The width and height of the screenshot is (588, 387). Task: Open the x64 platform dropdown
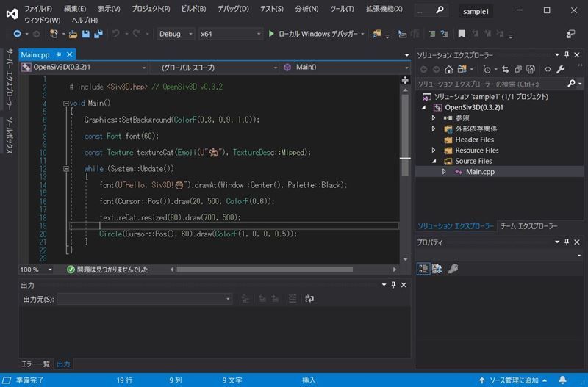tap(230, 34)
